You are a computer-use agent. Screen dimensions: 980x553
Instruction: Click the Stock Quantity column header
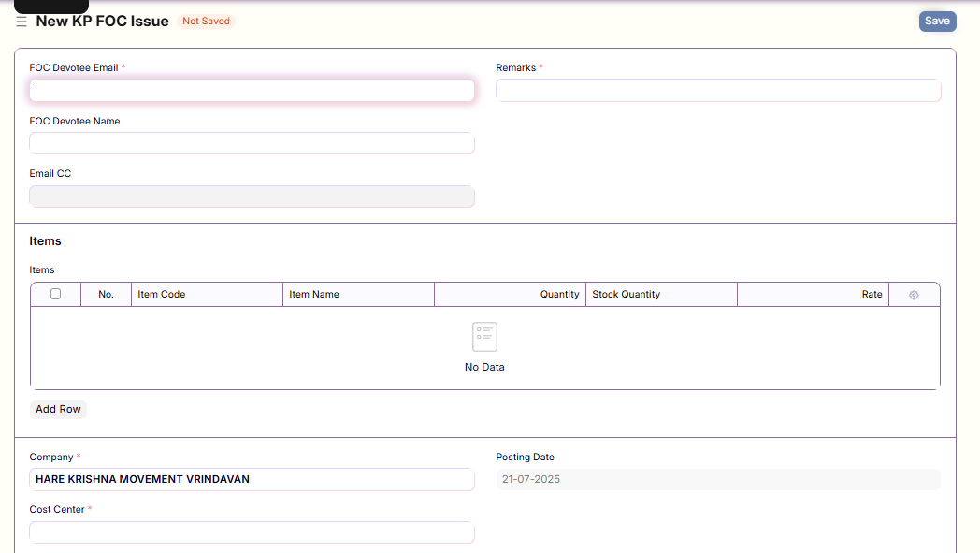coord(660,295)
